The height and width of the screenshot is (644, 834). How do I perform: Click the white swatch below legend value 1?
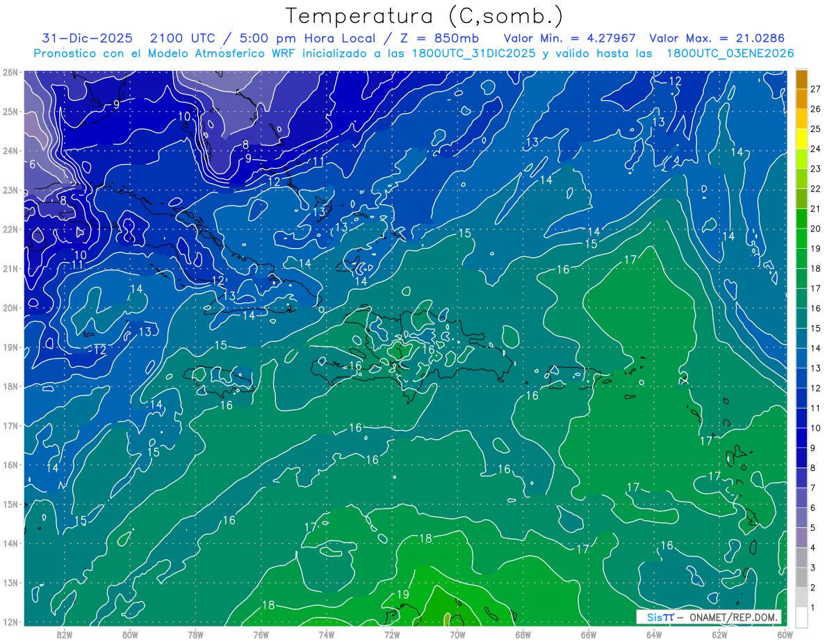[x=801, y=617]
